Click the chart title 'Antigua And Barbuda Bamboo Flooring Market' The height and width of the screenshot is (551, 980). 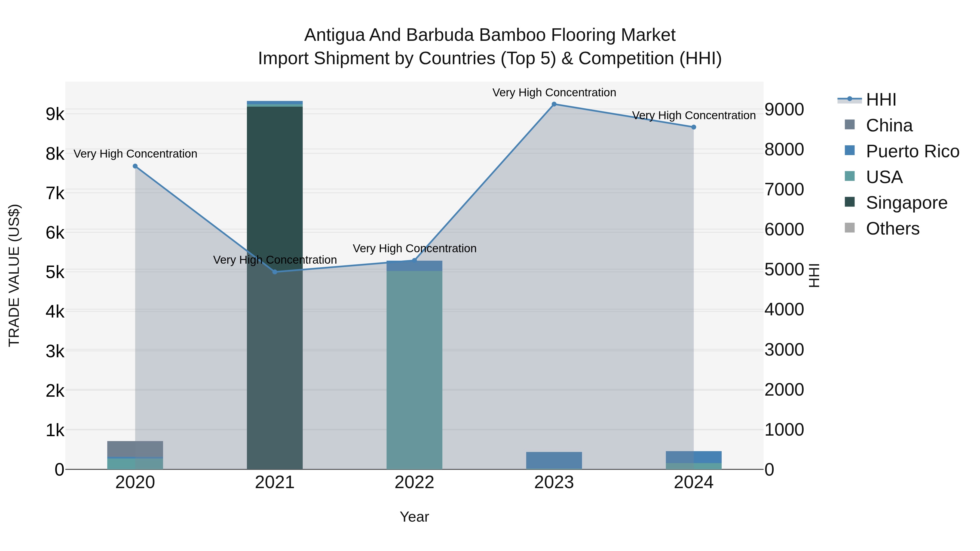click(490, 35)
